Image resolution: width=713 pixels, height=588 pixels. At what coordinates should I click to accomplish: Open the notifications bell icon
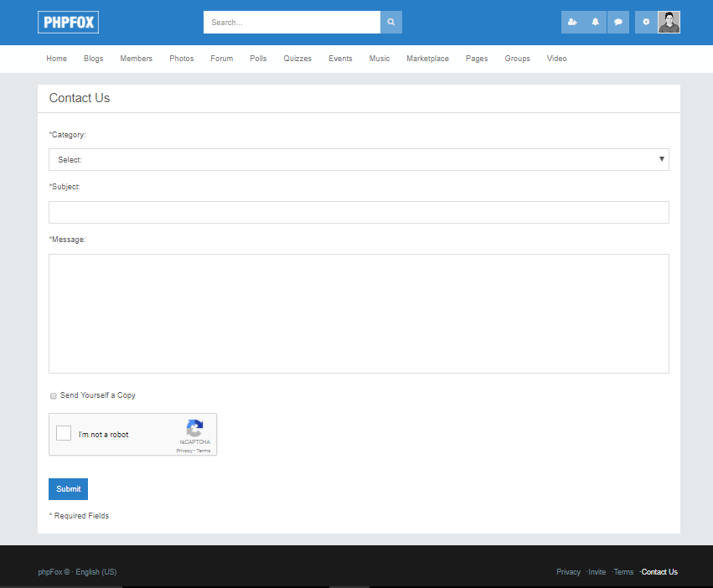pyautogui.click(x=596, y=23)
